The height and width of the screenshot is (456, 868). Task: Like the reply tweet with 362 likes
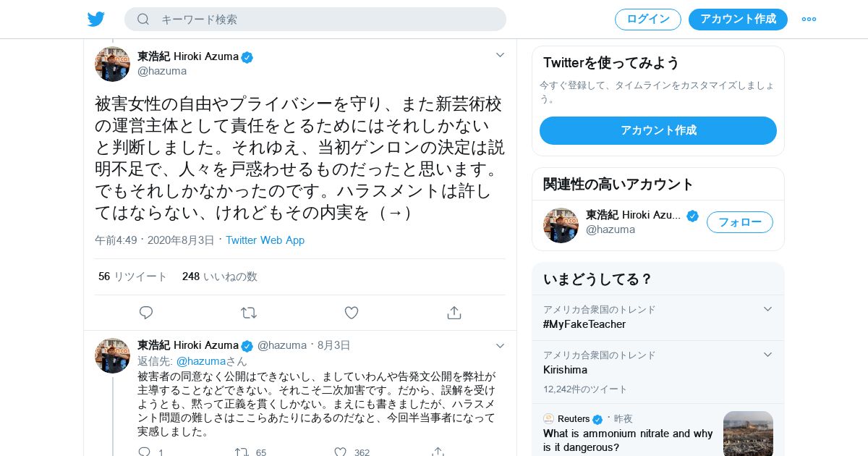pos(341,452)
